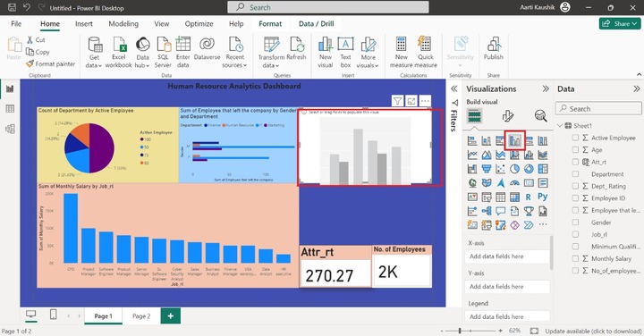Image resolution: width=644 pixels, height=336 pixels.
Task: Open the File menu
Action: click(16, 24)
